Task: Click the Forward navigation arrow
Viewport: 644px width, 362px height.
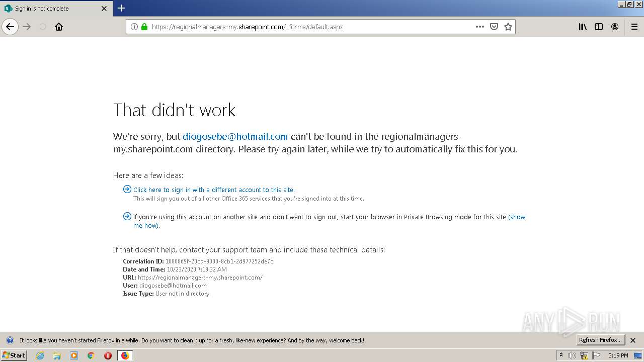Action: (27, 27)
